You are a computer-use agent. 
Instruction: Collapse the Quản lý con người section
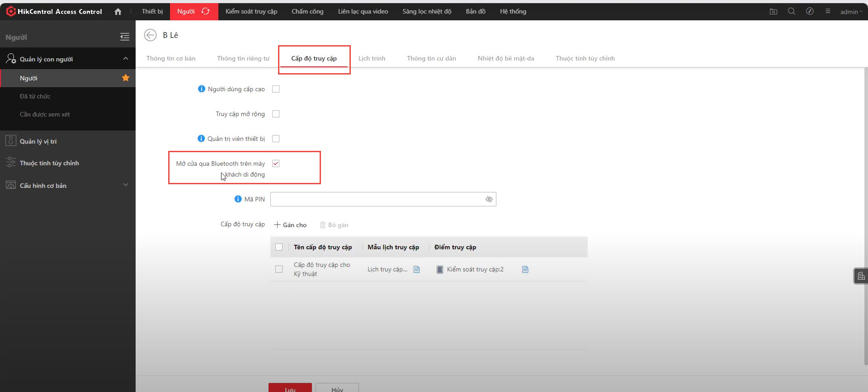pos(126,59)
